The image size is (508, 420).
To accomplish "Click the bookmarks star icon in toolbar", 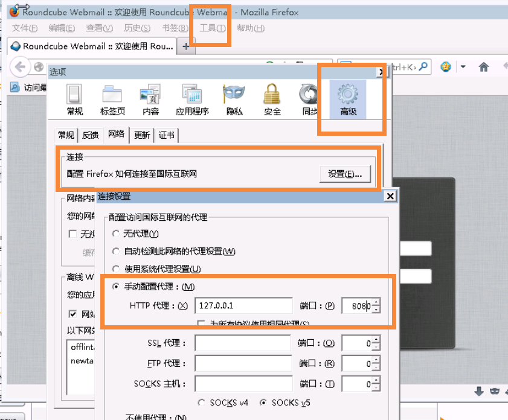I will [x=446, y=67].
